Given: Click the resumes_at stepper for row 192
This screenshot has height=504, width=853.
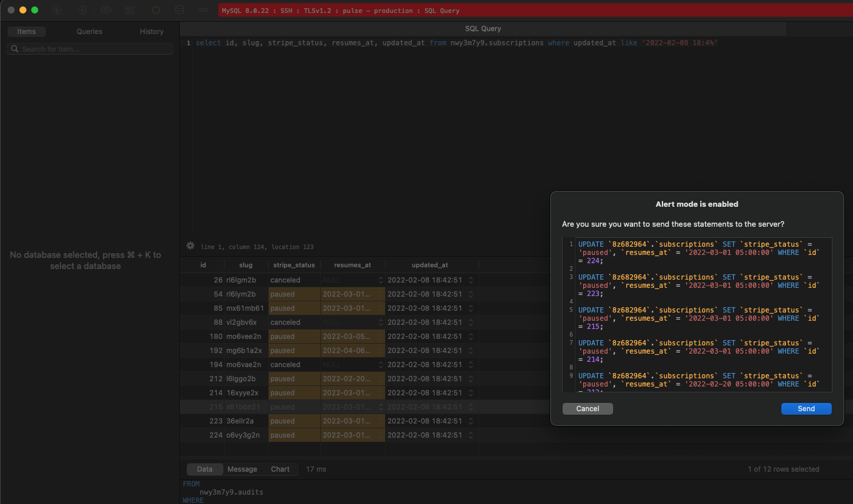Looking at the screenshot, I should (381, 350).
